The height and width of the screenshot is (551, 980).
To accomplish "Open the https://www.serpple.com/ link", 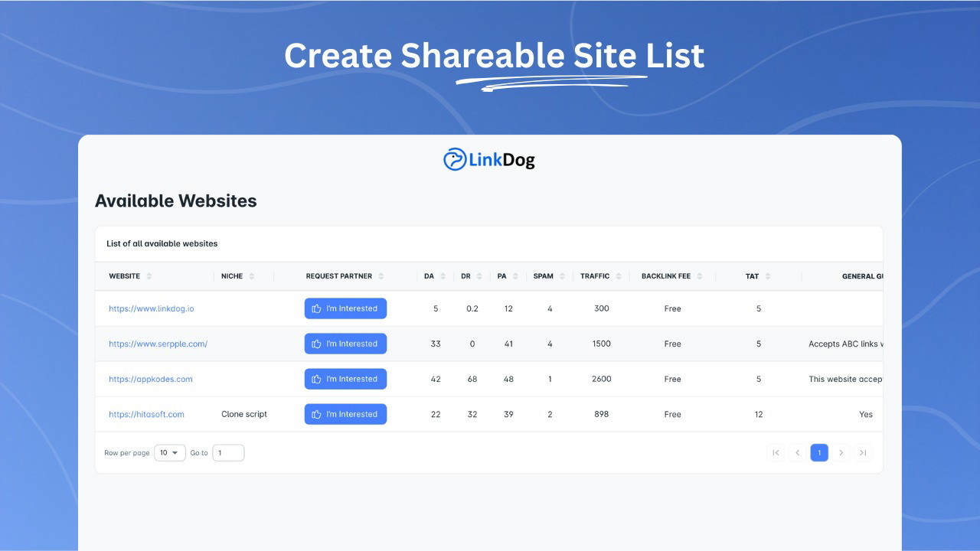I will coord(158,344).
